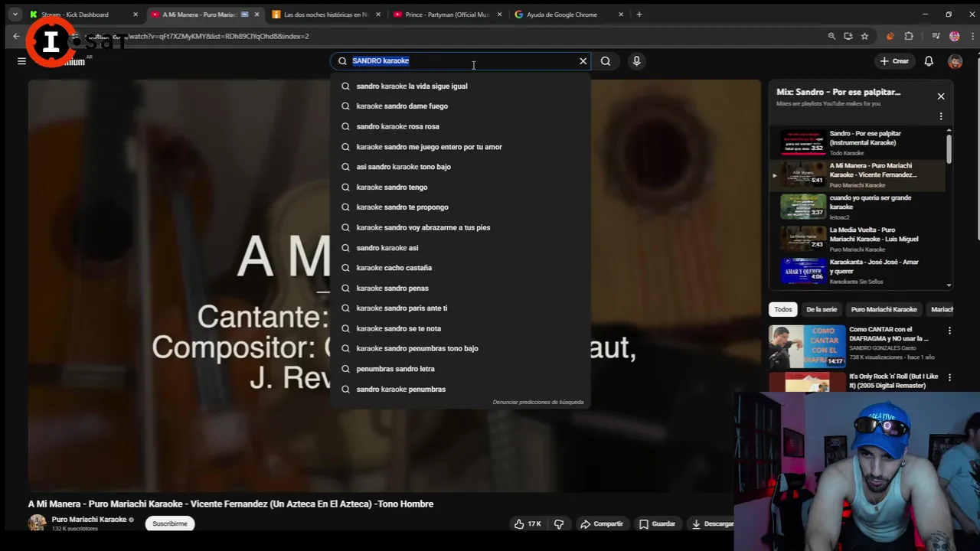The width and height of the screenshot is (980, 551).
Task: Choose suggestion karaoke sandro dame fuego
Action: (461, 106)
